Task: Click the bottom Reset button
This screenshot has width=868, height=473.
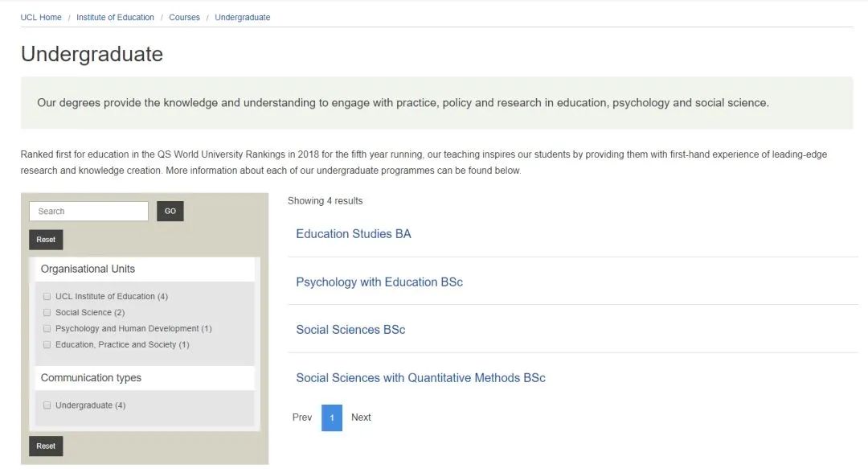Action: click(x=46, y=446)
